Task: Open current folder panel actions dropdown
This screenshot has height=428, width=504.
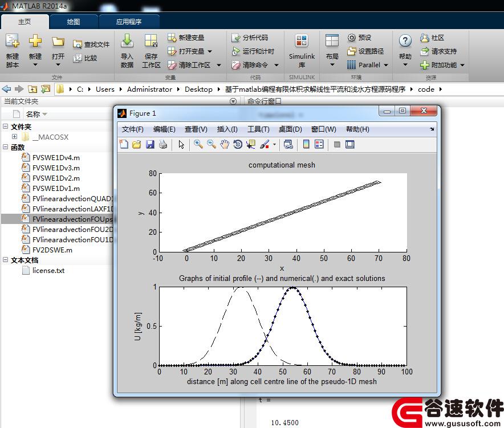Action: (x=233, y=101)
